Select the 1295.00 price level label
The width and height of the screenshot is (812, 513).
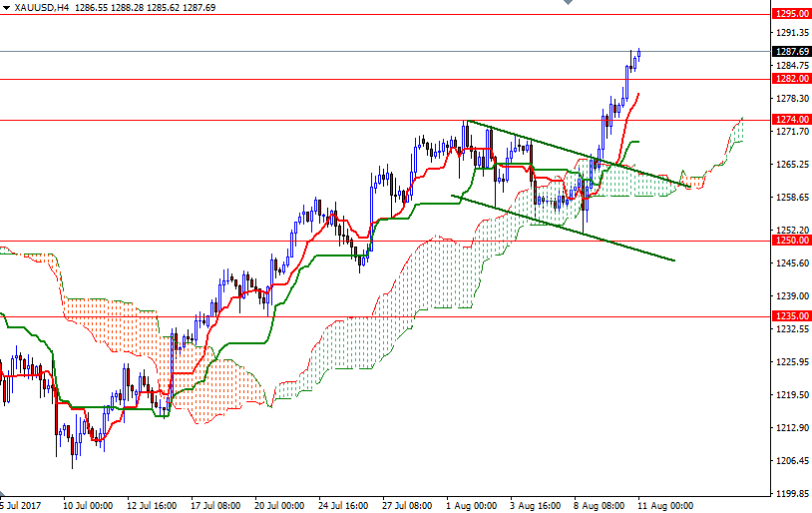click(x=791, y=14)
